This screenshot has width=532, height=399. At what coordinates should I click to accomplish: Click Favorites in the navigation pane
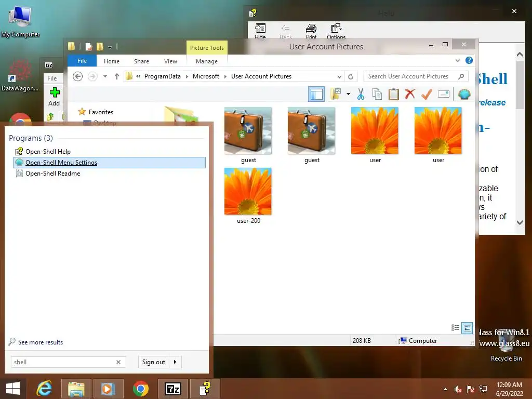coord(101,112)
